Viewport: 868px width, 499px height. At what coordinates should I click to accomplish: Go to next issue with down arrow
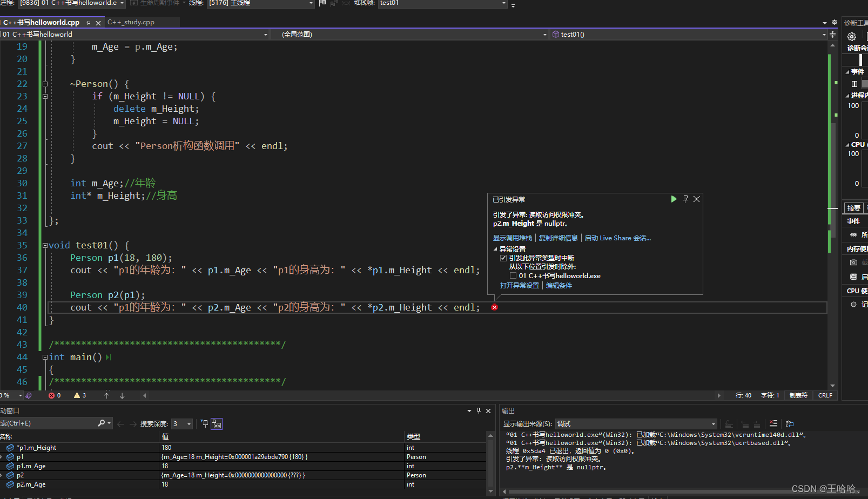pos(122,395)
